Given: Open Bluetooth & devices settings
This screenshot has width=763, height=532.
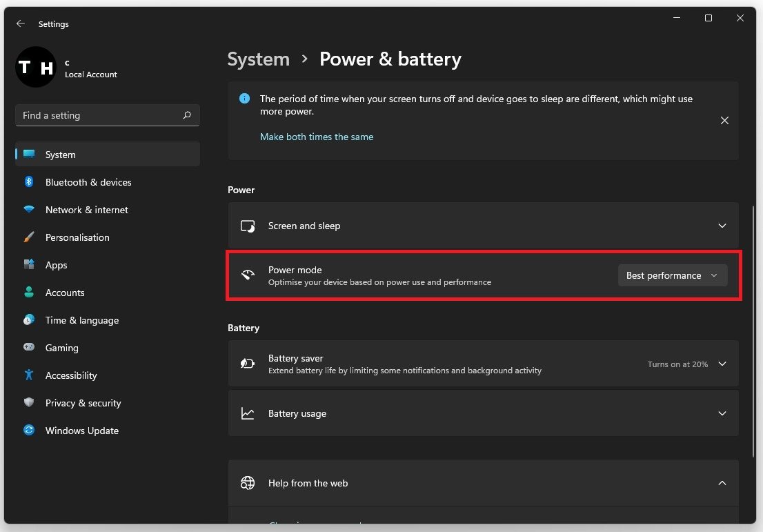Looking at the screenshot, I should point(88,182).
